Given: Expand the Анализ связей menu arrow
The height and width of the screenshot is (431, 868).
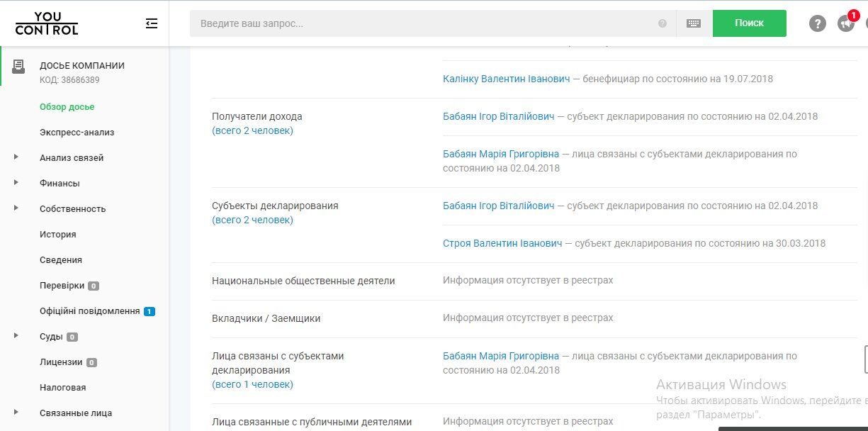Looking at the screenshot, I should click(x=16, y=157).
